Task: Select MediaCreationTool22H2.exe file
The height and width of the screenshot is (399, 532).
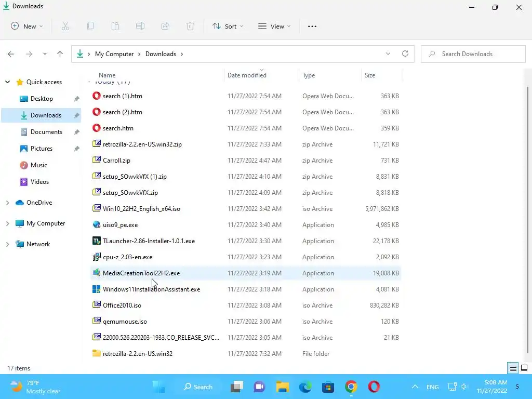Action: point(246,273)
